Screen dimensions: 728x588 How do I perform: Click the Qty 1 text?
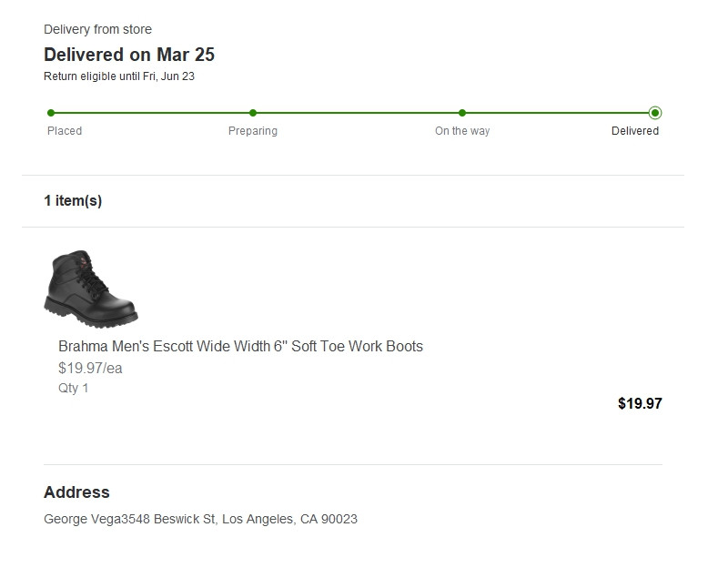pyautogui.click(x=74, y=388)
